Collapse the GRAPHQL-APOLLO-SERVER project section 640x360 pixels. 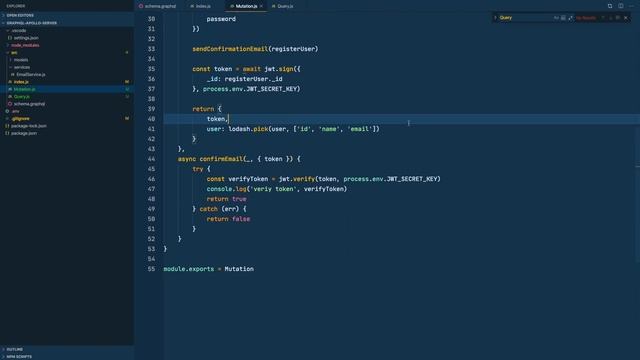[x=67, y=23]
